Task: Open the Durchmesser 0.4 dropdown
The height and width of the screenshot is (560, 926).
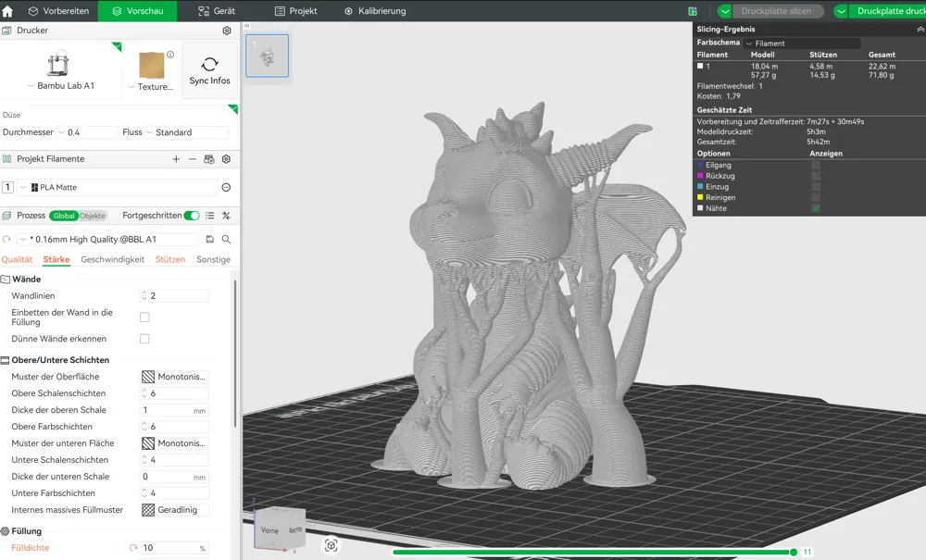Action: click(x=87, y=132)
